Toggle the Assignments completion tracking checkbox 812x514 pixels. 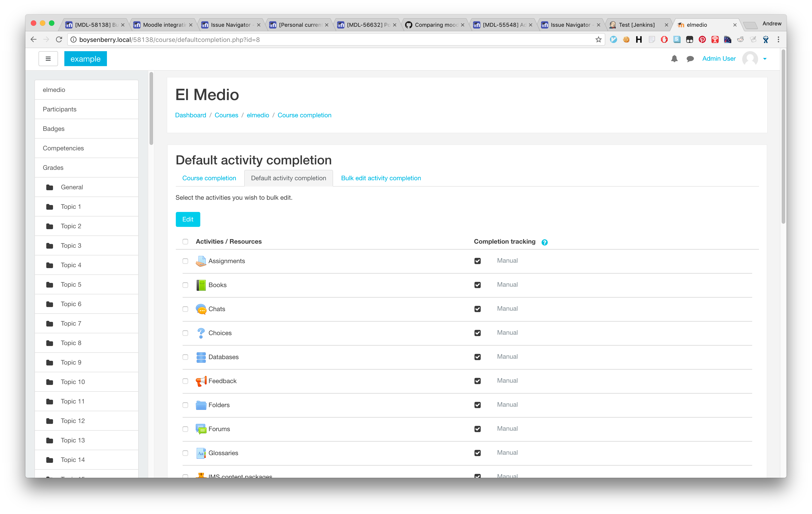click(x=477, y=261)
